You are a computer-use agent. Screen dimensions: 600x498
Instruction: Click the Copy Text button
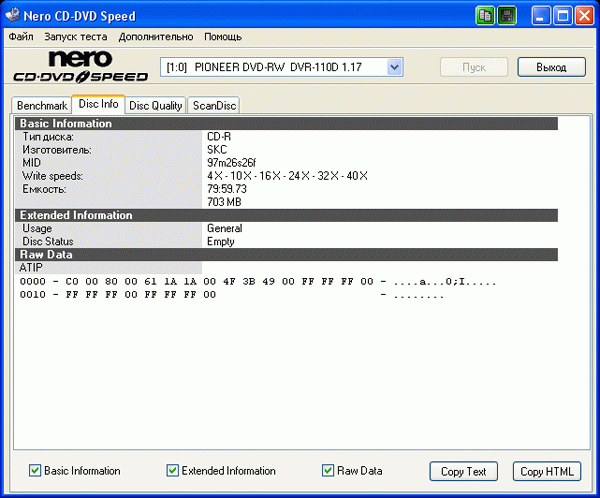pyautogui.click(x=463, y=471)
